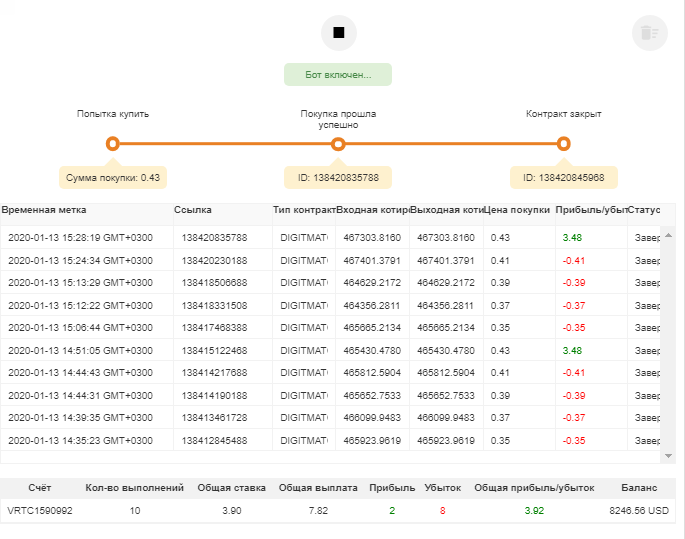
Task: Select timestamp 2020-01-13 14:35:23 GMT+0300
Action: [x=80, y=440]
